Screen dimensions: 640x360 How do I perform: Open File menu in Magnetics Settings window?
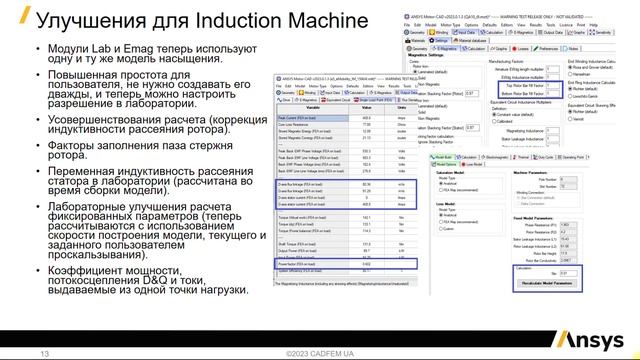coord(407,25)
